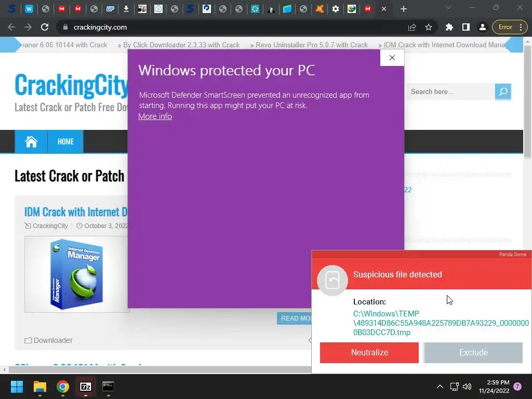Open the notification center badge
This screenshot has width=532, height=399.
click(x=518, y=386)
